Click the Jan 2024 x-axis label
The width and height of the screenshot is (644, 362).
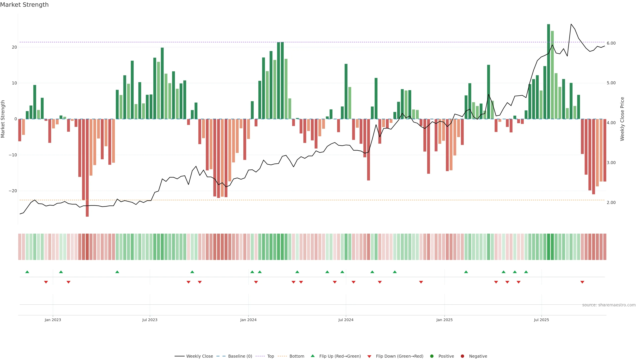pyautogui.click(x=248, y=320)
